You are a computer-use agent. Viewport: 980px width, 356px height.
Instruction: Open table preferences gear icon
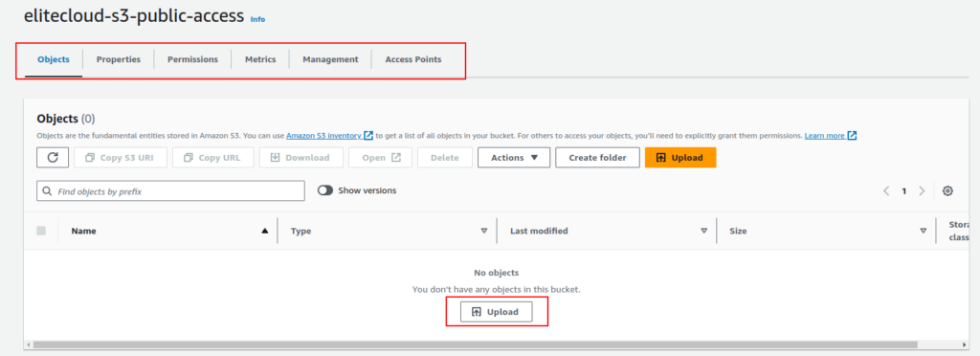[x=947, y=191]
